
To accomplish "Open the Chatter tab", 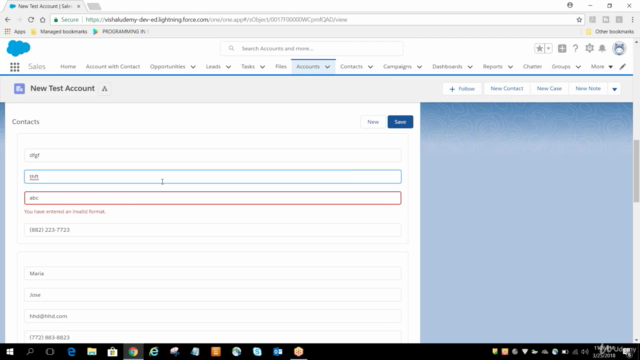I will coord(532,67).
